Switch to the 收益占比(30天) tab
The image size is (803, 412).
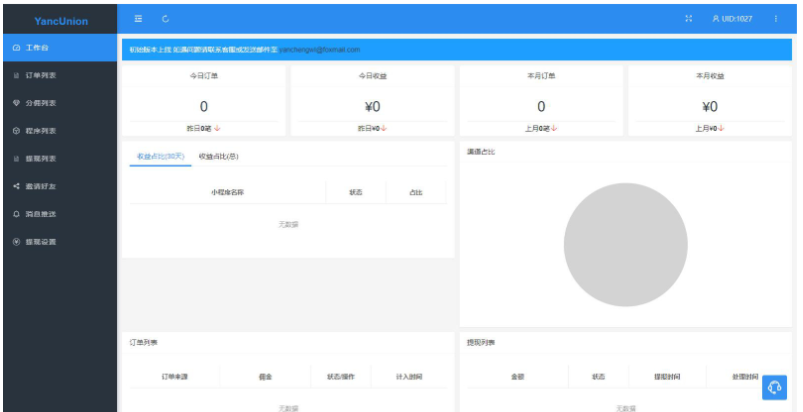tap(160, 156)
